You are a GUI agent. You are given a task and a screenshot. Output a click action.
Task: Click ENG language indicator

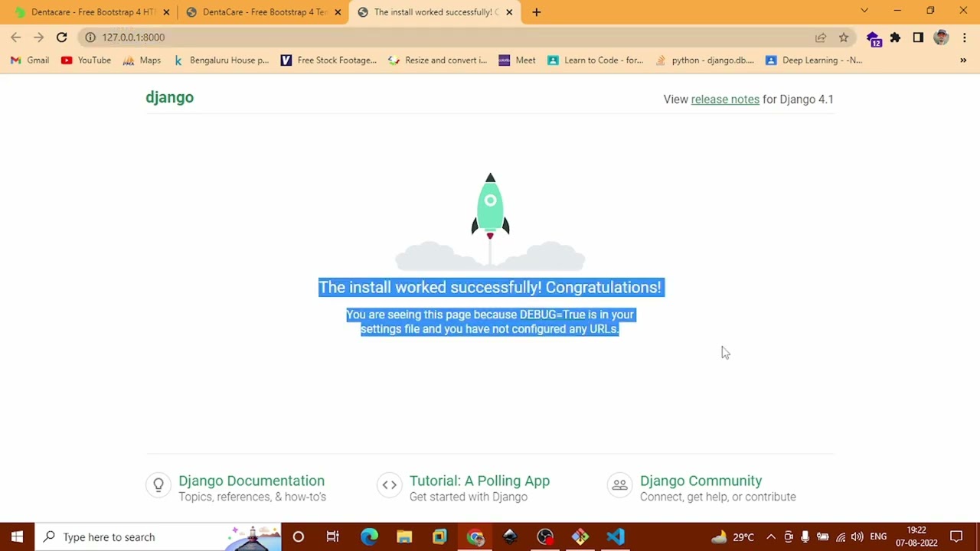878,537
